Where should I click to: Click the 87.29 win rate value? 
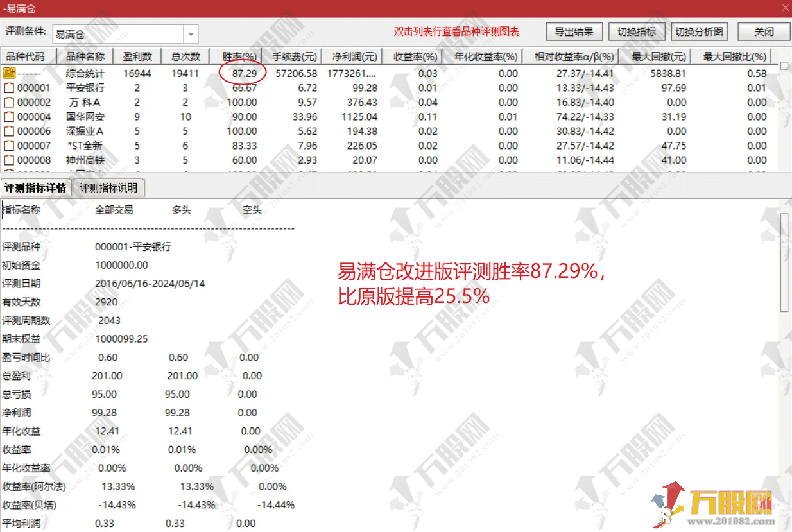pyautogui.click(x=245, y=73)
